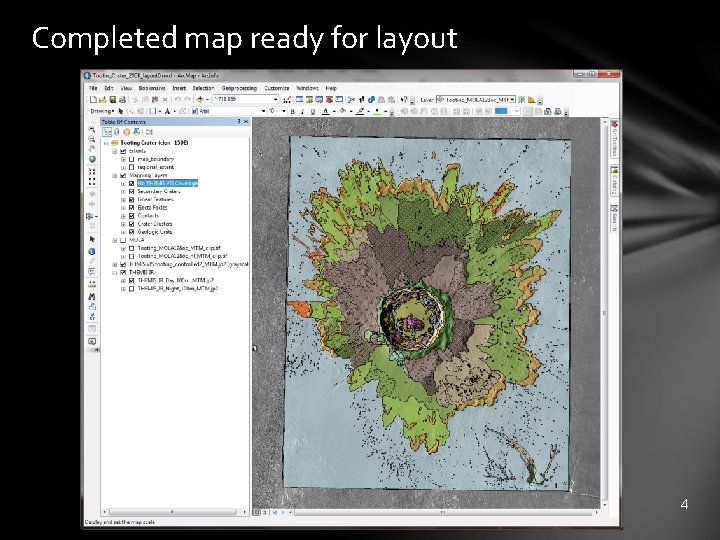Expand the Ejecta Facies layer tree
This screenshot has height=540, width=720.
pos(124,208)
